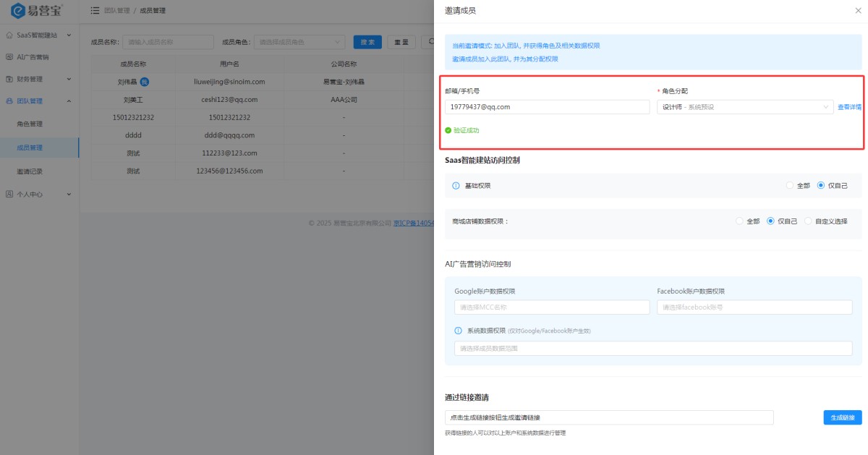Open the 京ICP备 footer link
The image size is (868, 455).
click(x=413, y=223)
